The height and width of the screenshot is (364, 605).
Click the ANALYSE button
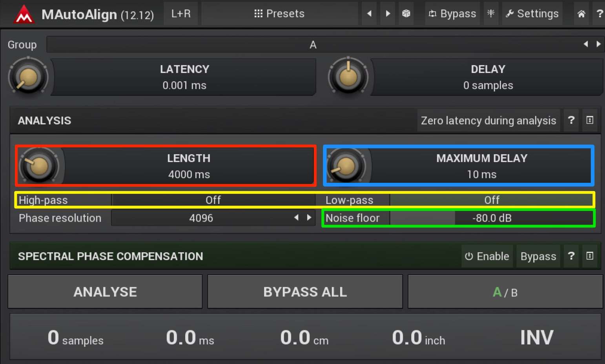click(x=105, y=292)
